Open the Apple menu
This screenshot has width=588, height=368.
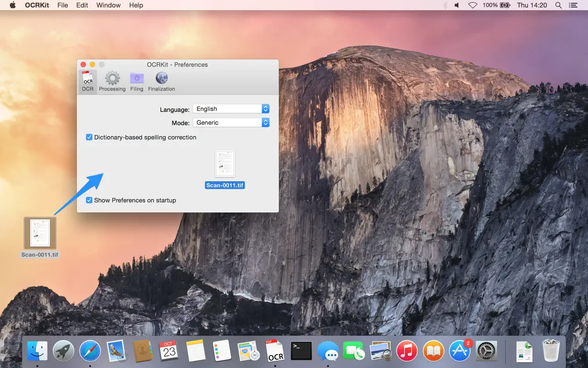[12, 5]
